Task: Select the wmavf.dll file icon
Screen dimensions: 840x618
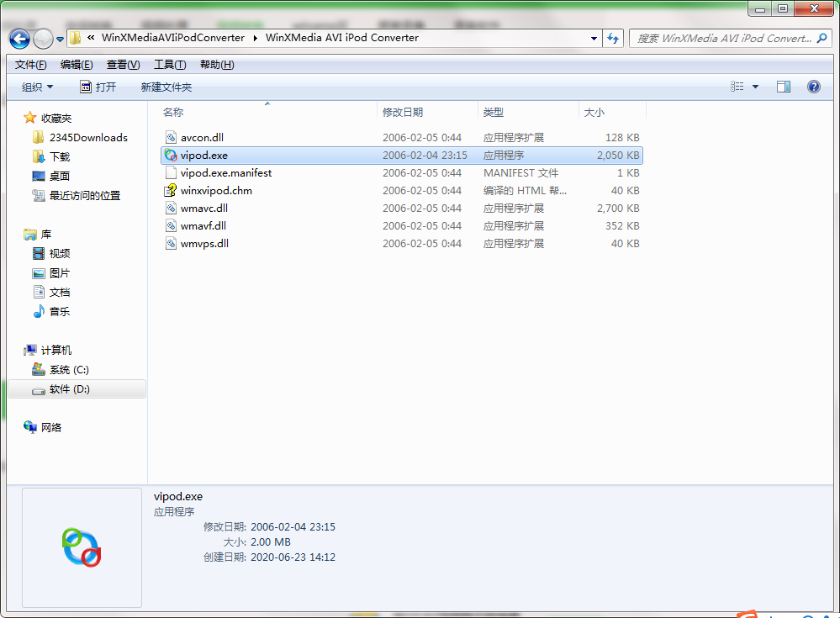Action: [171, 226]
